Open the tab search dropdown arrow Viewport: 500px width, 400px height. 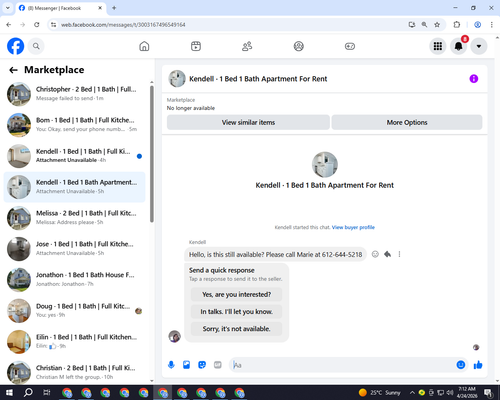pos(8,8)
